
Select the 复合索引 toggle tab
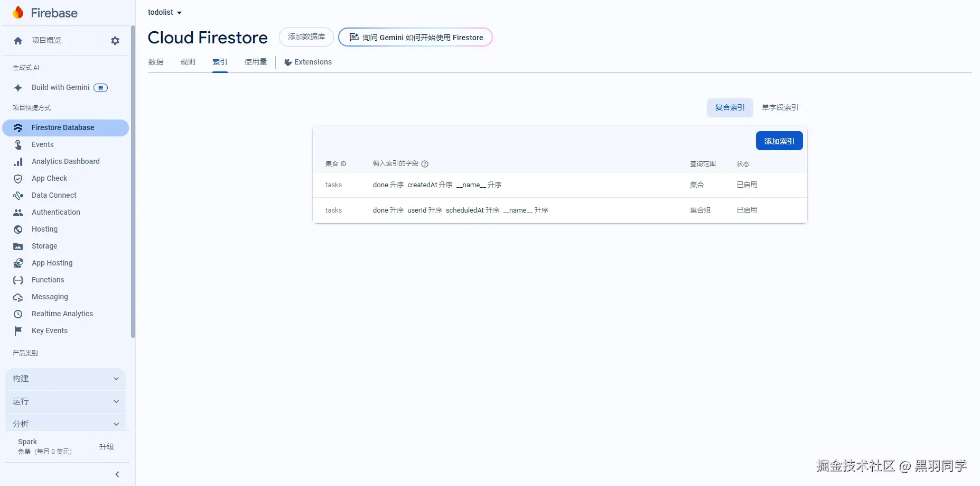pyautogui.click(x=730, y=107)
